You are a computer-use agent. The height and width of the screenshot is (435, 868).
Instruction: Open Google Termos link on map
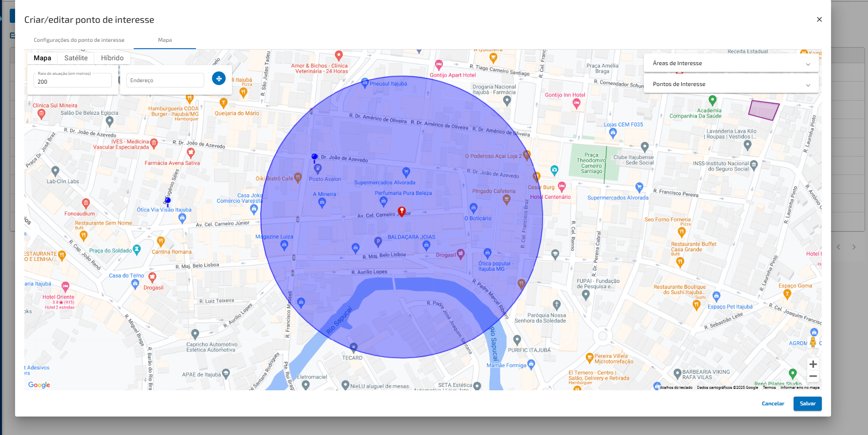769,387
